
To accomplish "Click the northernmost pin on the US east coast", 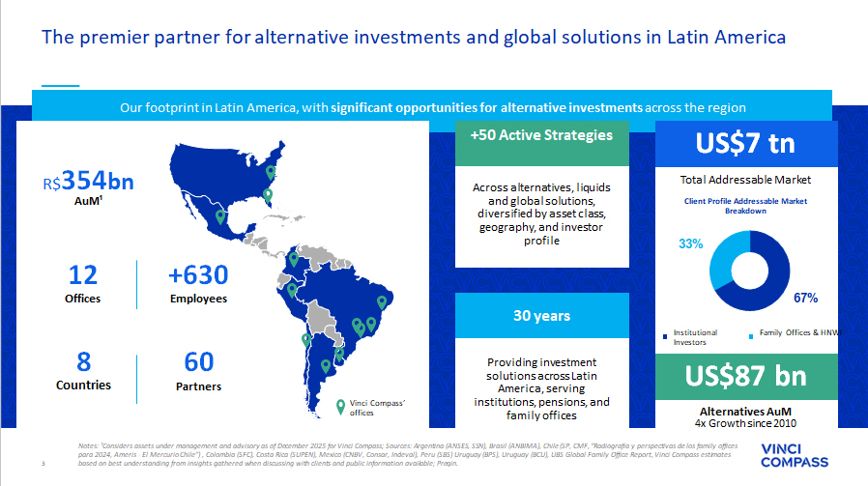I will 271,174.
